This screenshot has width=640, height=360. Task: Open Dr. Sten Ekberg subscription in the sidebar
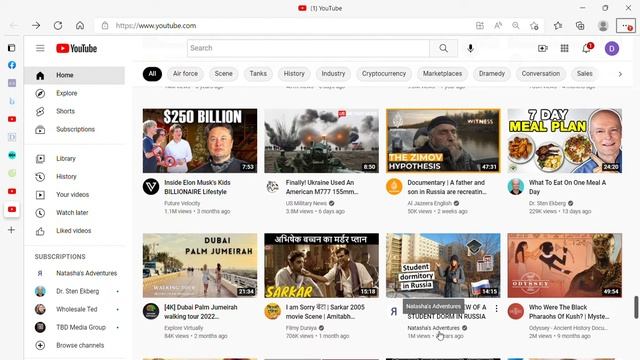[74, 291]
